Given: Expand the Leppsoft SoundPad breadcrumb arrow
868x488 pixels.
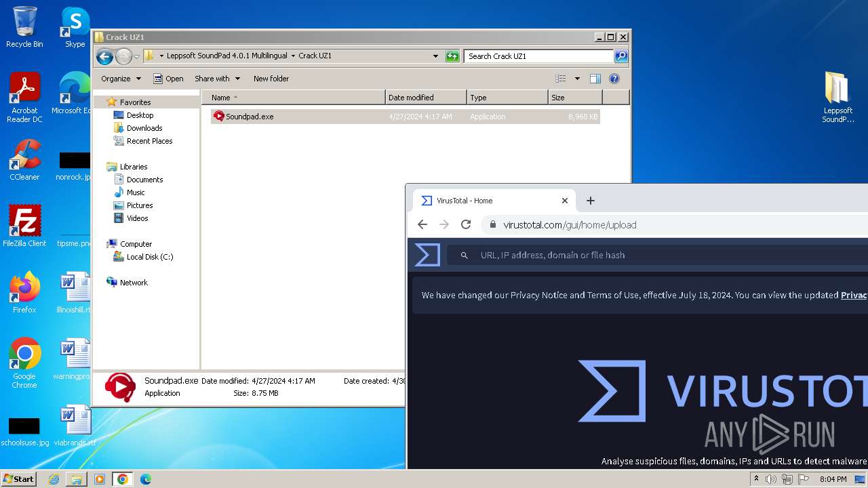Looking at the screenshot, I should [293, 56].
